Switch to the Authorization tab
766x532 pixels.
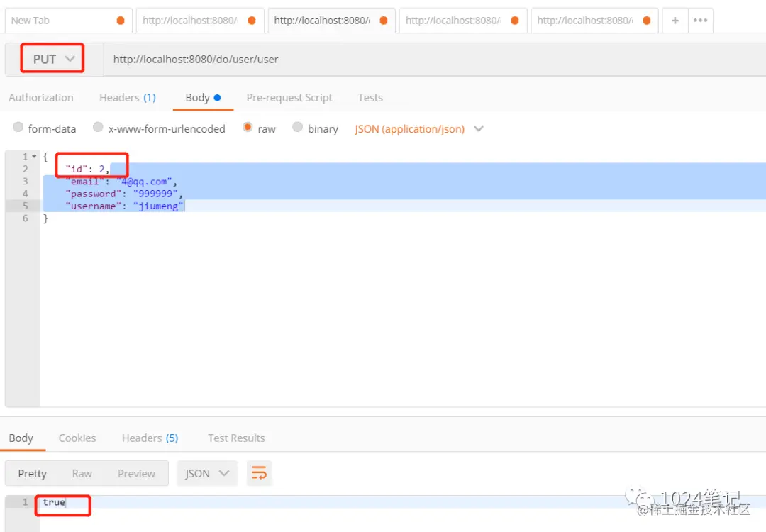coord(41,98)
